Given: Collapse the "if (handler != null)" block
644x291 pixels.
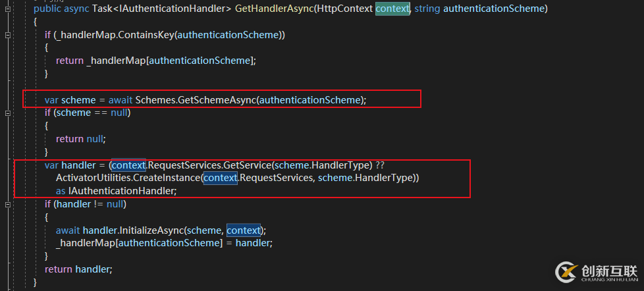Looking at the screenshot, I should coord(7,204).
